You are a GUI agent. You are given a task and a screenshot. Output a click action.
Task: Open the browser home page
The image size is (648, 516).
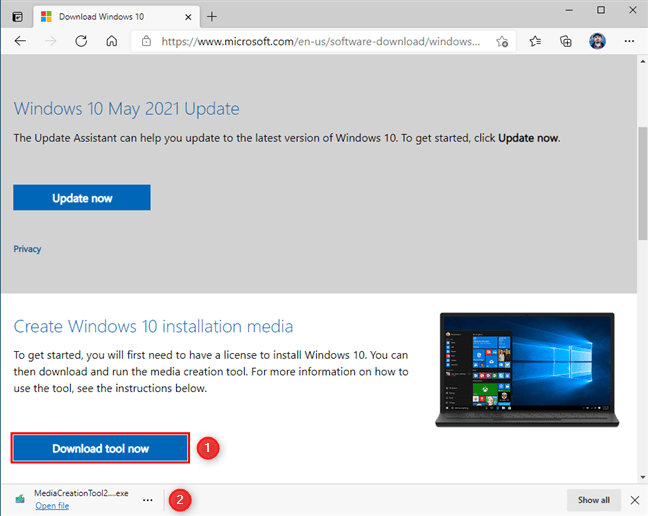coord(112,41)
